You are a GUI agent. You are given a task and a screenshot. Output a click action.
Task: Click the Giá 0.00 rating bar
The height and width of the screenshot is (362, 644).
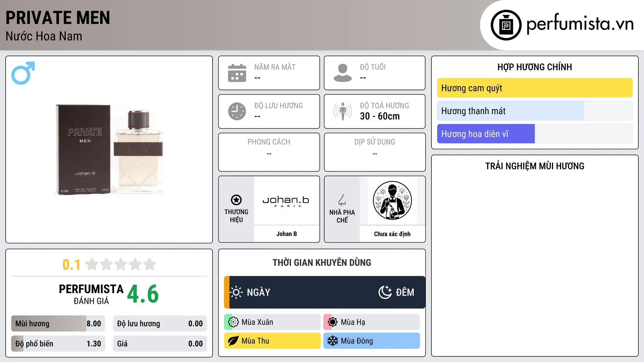(x=160, y=344)
